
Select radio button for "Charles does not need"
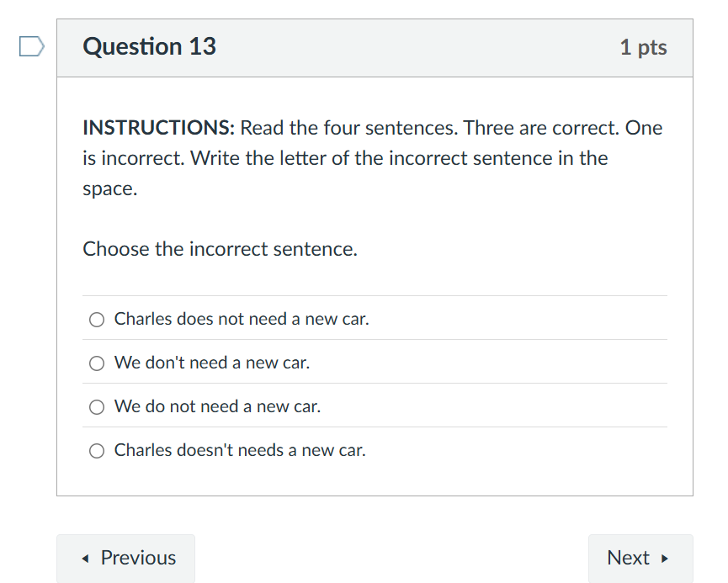pyautogui.click(x=97, y=320)
